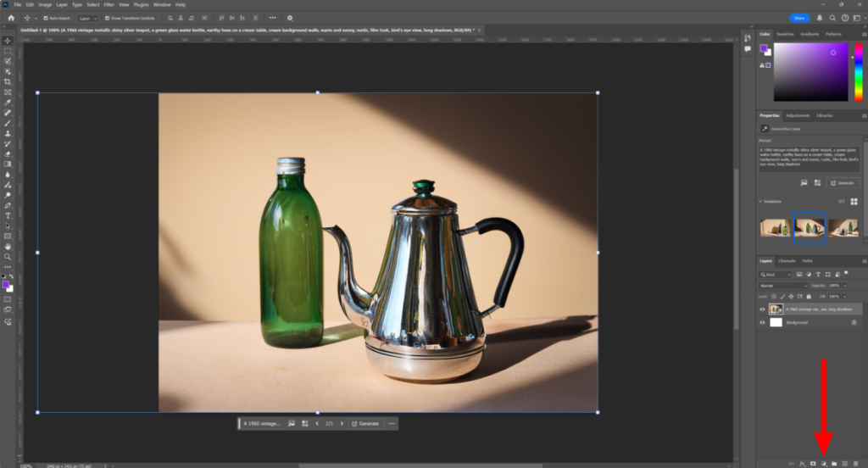Click Generate in the Properties panel
The height and width of the screenshot is (468, 868).
842,183
